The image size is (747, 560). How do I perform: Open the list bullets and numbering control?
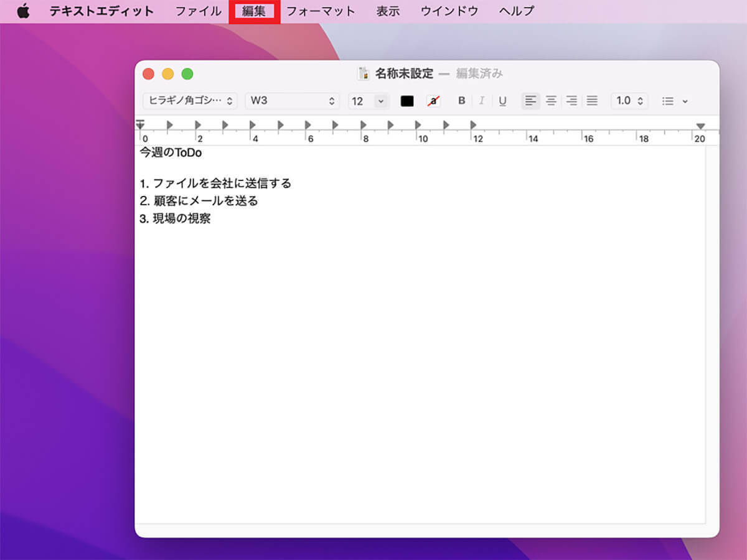[674, 101]
